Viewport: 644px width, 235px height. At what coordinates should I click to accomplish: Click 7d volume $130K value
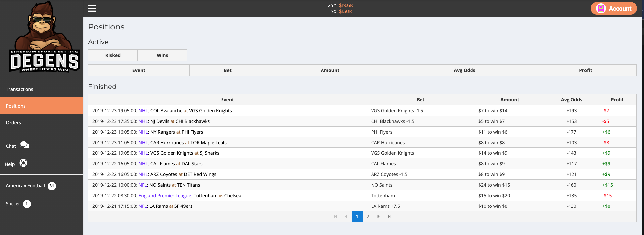pyautogui.click(x=345, y=11)
